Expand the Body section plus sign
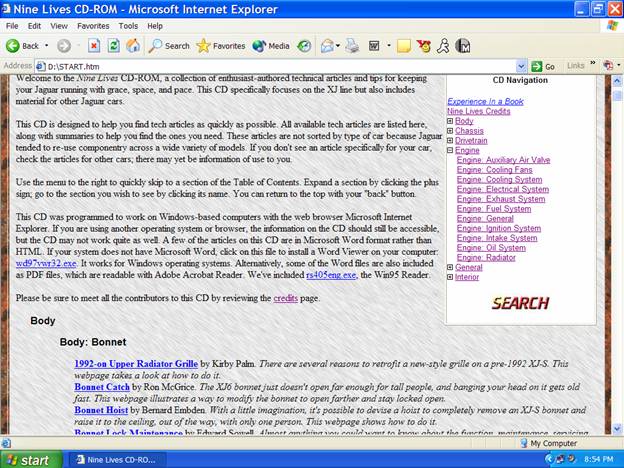624x468 pixels. 450,121
